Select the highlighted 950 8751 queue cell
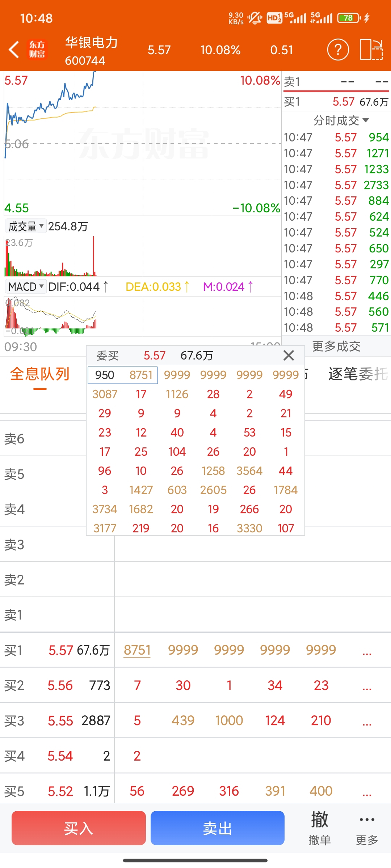 point(123,375)
